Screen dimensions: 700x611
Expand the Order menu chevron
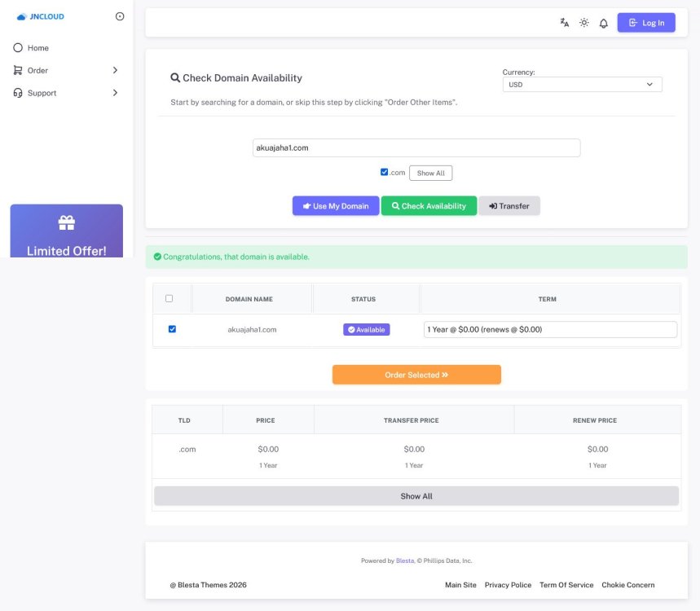coord(115,71)
